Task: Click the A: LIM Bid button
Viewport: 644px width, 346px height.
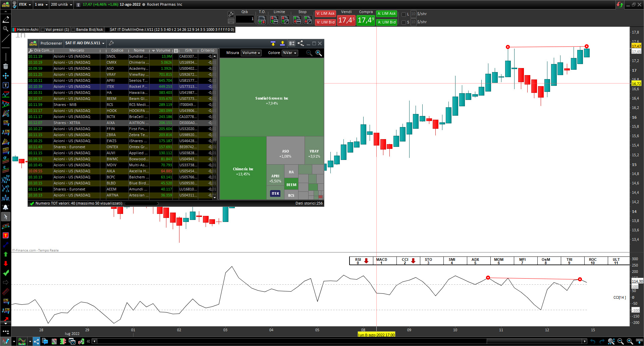Action: [386, 22]
